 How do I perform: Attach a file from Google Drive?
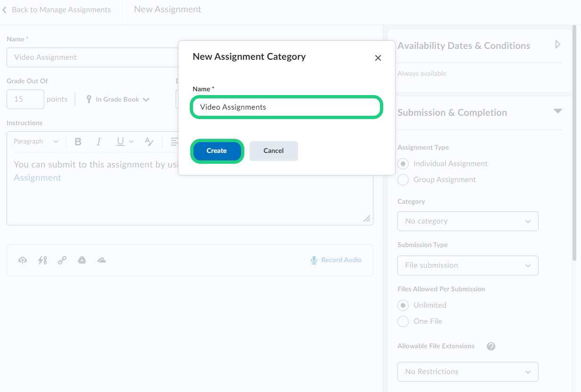point(82,260)
